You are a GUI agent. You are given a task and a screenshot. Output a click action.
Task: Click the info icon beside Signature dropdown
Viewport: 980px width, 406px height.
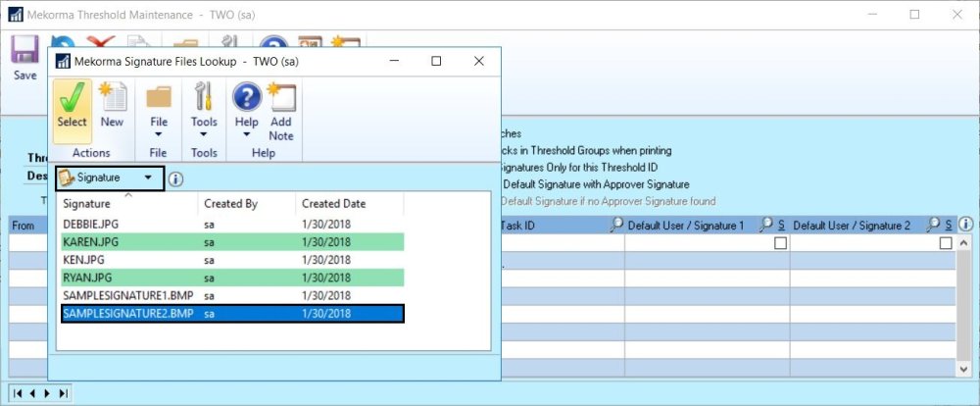tap(175, 179)
